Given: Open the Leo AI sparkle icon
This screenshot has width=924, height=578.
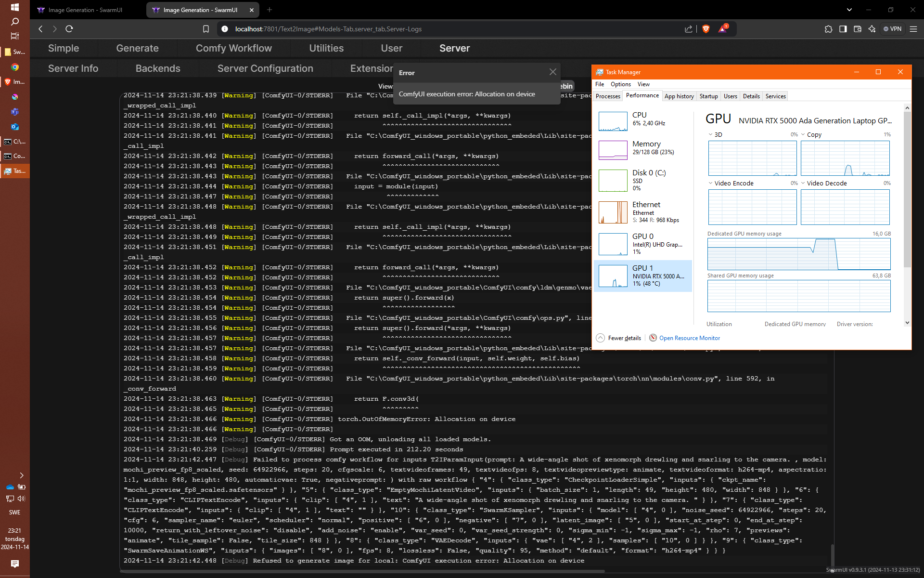Looking at the screenshot, I should pyautogui.click(x=873, y=29).
